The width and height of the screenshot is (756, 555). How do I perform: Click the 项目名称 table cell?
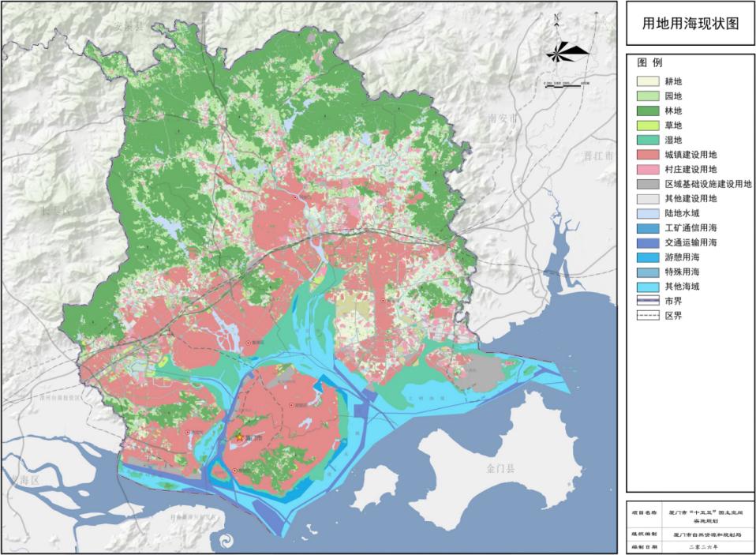644,513
